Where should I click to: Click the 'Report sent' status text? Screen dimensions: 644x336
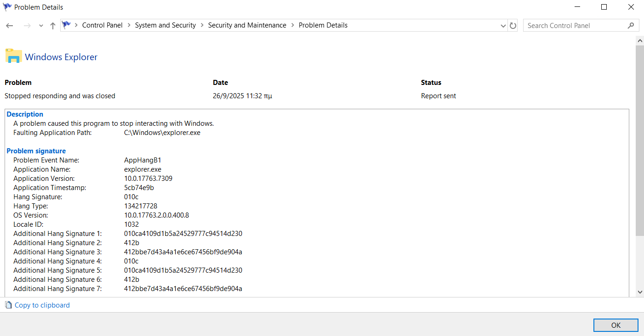[439, 96]
